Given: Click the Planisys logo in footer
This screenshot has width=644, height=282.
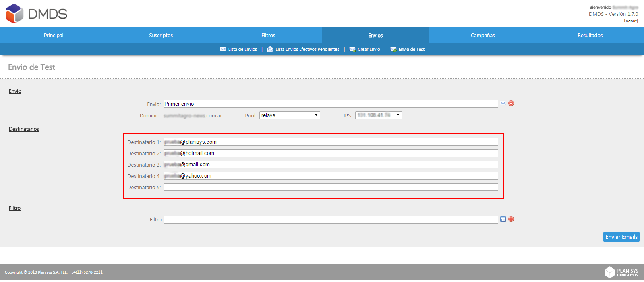Looking at the screenshot, I should (x=621, y=272).
